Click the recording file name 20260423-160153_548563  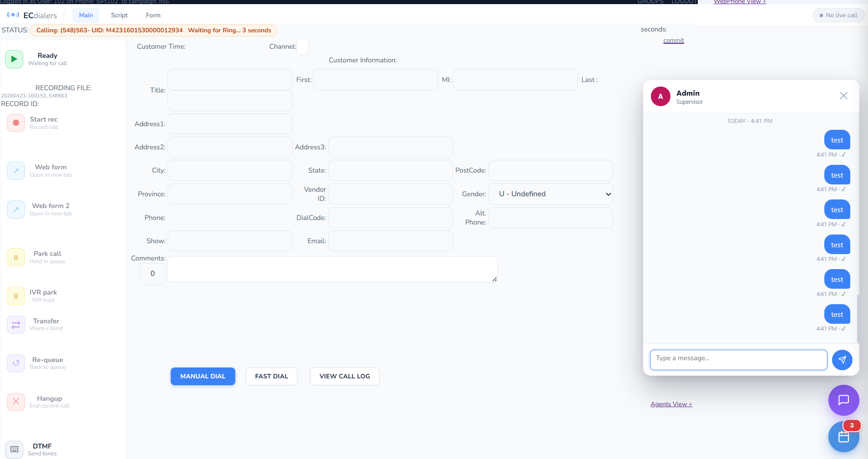[34, 96]
